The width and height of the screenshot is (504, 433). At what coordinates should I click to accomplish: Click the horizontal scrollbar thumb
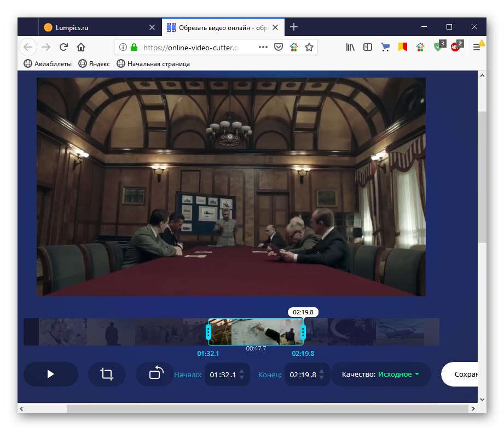tap(268, 408)
